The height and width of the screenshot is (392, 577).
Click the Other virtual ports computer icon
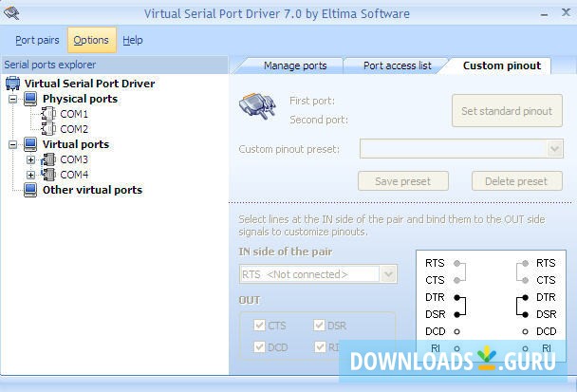[x=30, y=190]
